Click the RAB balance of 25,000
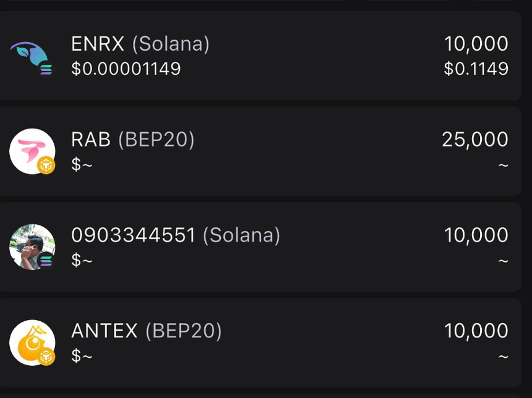 click(474, 140)
